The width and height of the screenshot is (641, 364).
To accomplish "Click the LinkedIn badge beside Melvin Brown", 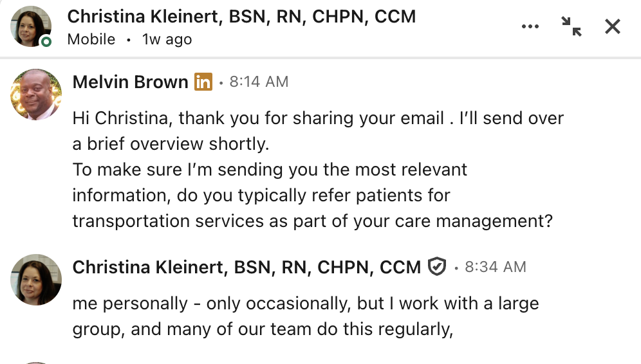I will click(203, 82).
